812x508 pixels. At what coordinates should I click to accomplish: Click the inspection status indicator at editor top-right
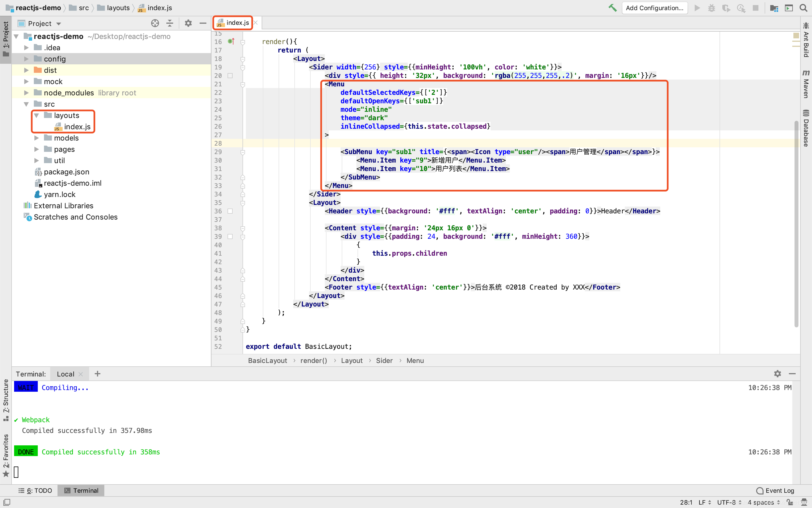click(x=796, y=35)
